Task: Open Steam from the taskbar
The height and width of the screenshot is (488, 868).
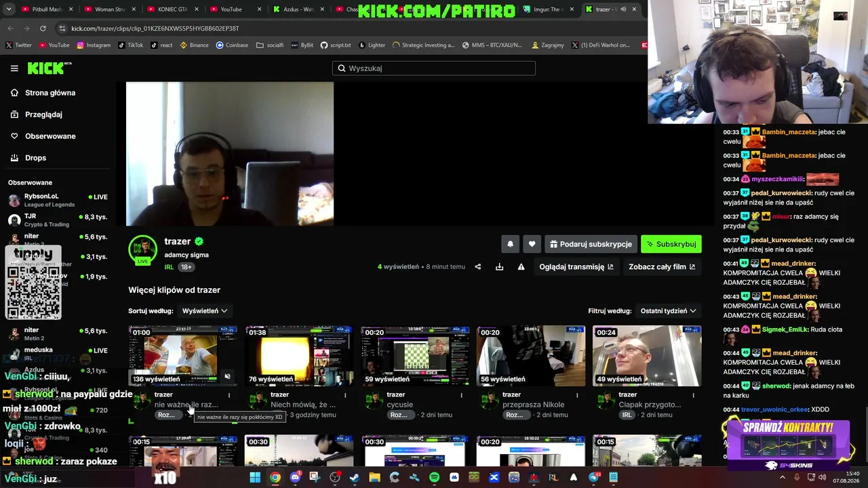Action: point(355,477)
